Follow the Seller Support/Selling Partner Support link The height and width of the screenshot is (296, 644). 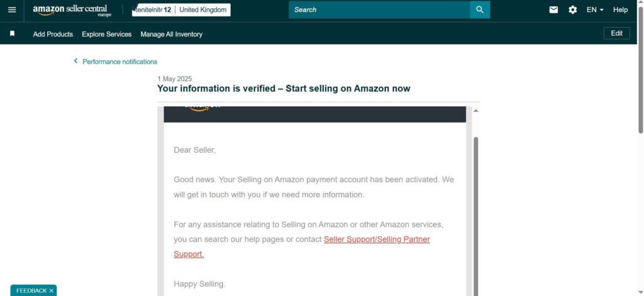(x=376, y=239)
